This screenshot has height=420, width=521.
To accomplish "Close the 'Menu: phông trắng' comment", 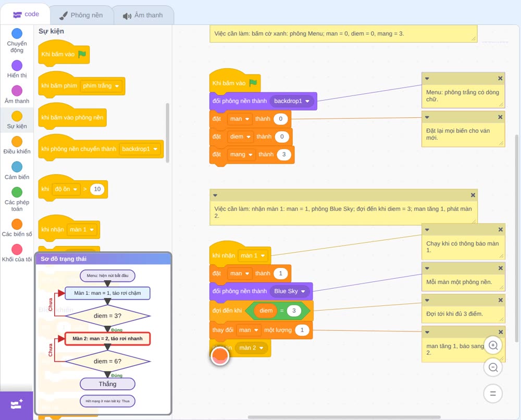I will (x=500, y=78).
